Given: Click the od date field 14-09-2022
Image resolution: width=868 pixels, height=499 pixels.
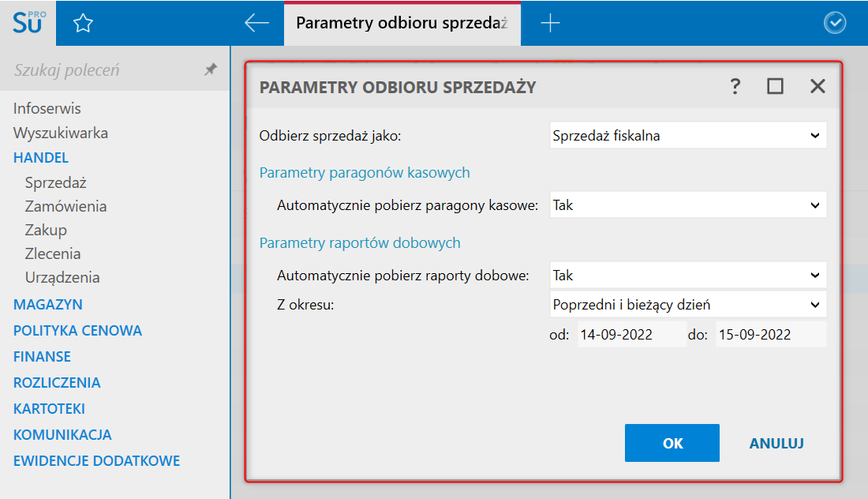Looking at the screenshot, I should [x=631, y=335].
